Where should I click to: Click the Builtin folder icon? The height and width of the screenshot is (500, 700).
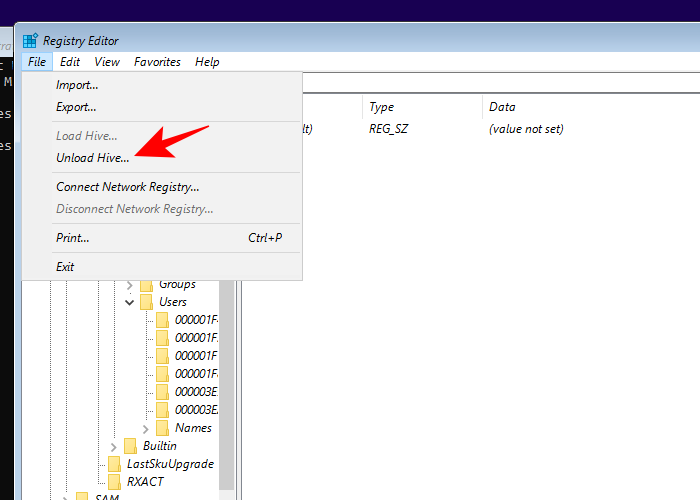point(131,446)
